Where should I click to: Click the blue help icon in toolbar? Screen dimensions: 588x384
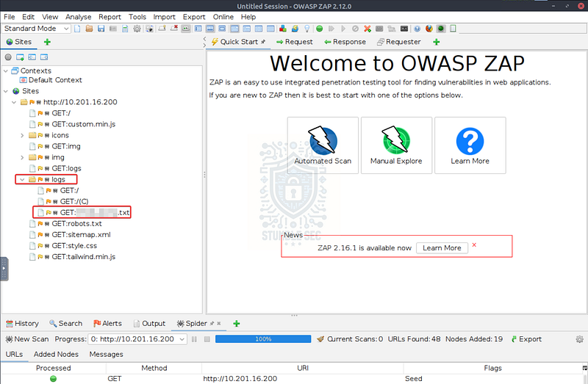point(417,29)
